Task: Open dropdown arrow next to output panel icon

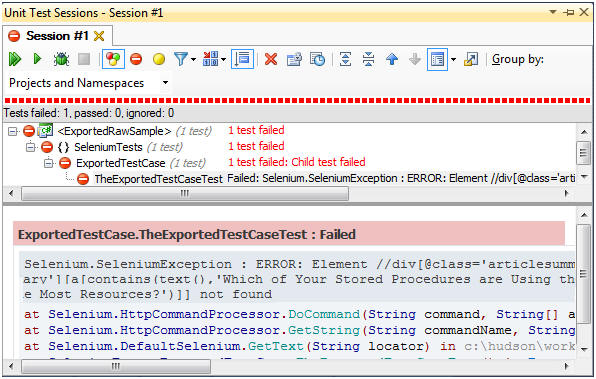Action: (x=453, y=59)
